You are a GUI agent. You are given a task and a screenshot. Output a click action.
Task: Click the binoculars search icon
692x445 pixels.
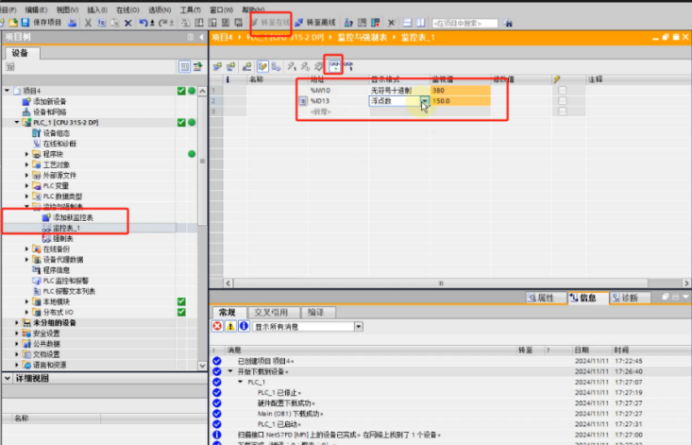tap(508, 23)
